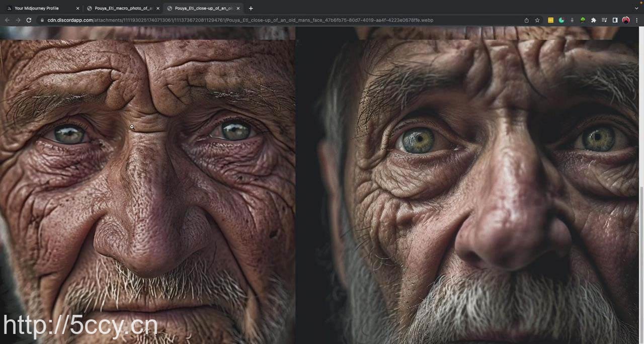Image resolution: width=644 pixels, height=344 pixels.
Task: Click the teal crescent extension icon
Action: (561, 20)
